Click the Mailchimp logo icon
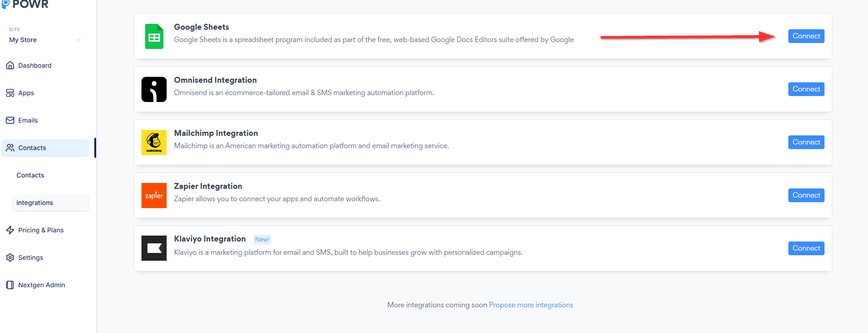Screen dimensions: 868x333 tap(154, 142)
